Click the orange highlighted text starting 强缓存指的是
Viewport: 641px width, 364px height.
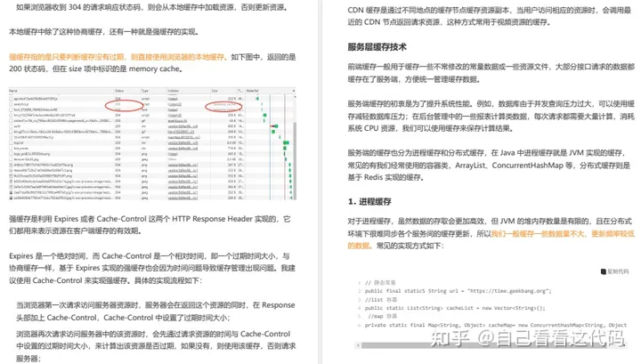[118, 57]
